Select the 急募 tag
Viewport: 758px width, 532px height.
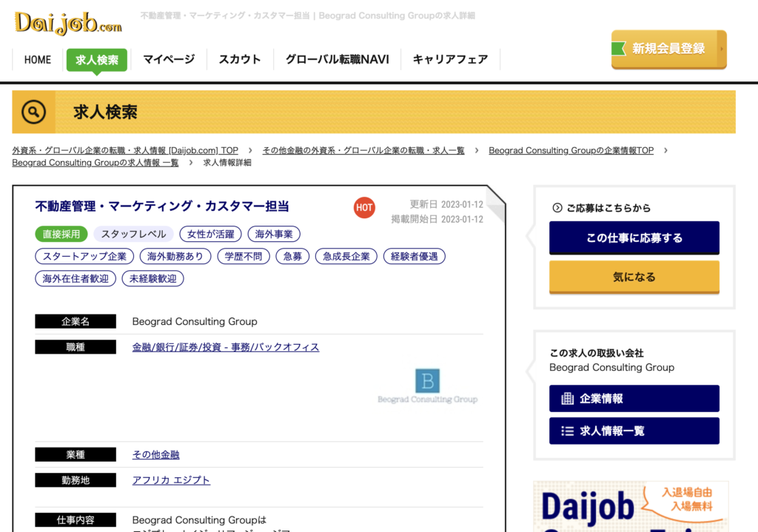pos(292,256)
